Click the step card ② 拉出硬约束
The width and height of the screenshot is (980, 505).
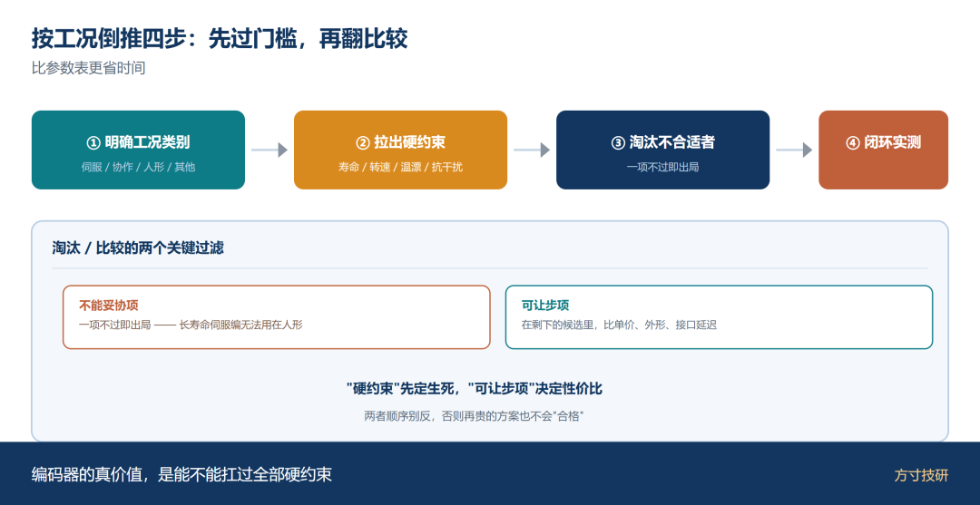[x=401, y=150]
